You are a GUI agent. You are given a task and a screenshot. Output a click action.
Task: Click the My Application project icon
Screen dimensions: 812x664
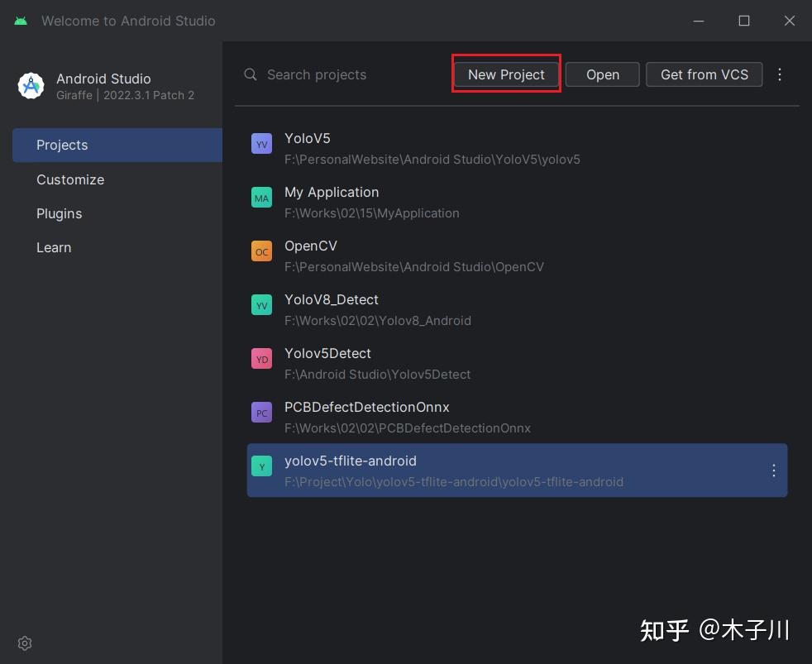tap(261, 197)
